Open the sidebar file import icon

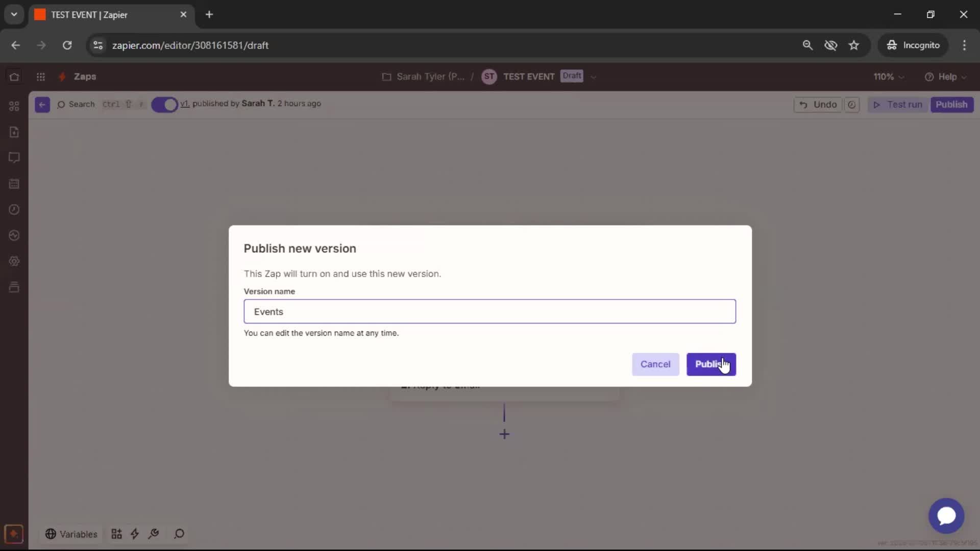point(14,132)
